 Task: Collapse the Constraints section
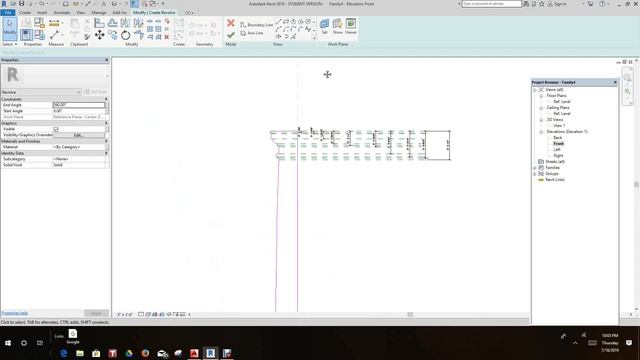107,99
